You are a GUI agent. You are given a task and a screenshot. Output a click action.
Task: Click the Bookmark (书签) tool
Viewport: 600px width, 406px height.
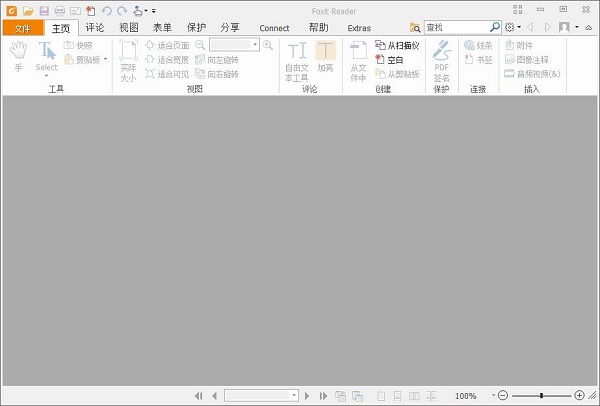[x=478, y=60]
